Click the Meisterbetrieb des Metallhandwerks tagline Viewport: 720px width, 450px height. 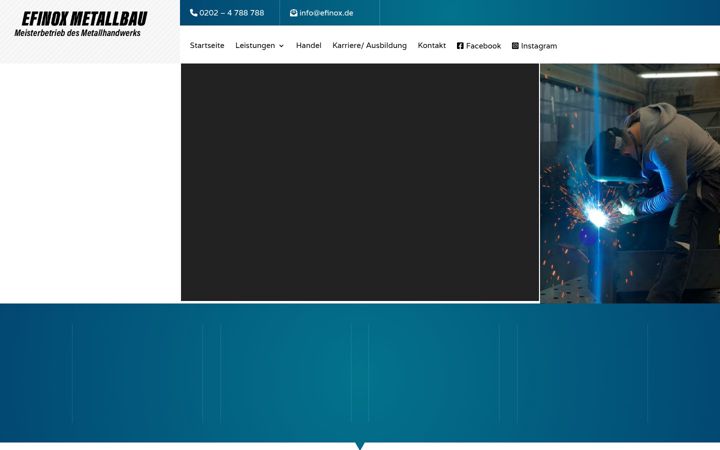(78, 33)
